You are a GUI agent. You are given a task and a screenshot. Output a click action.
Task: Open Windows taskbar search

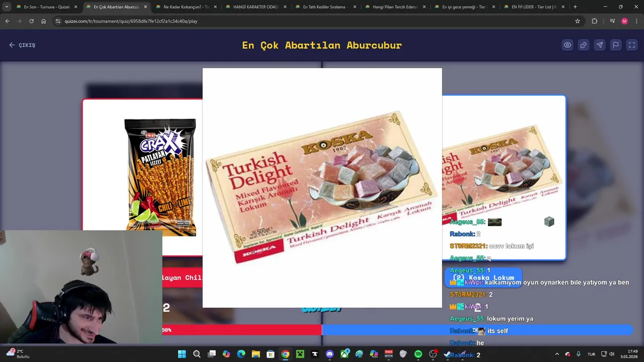click(x=197, y=354)
